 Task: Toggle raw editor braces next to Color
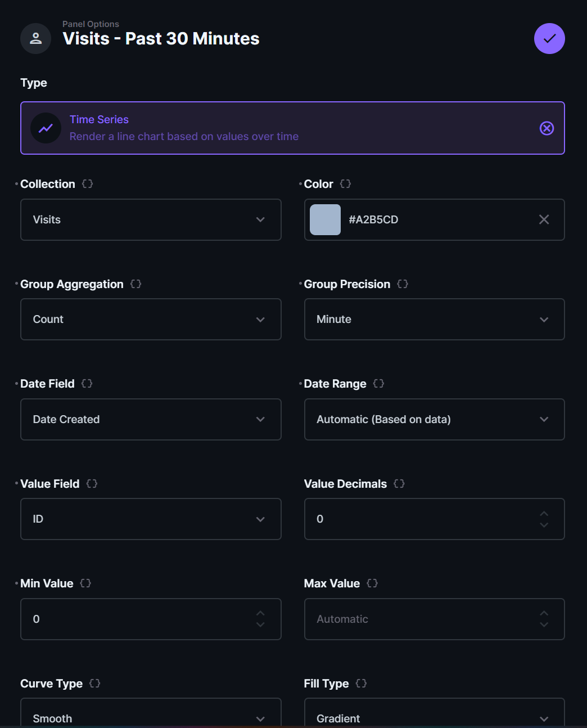pos(345,184)
